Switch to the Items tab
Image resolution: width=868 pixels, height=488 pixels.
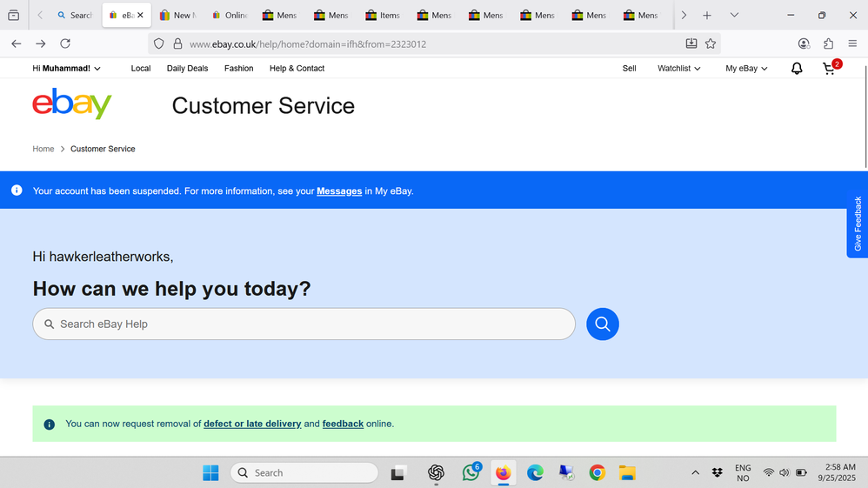click(383, 16)
